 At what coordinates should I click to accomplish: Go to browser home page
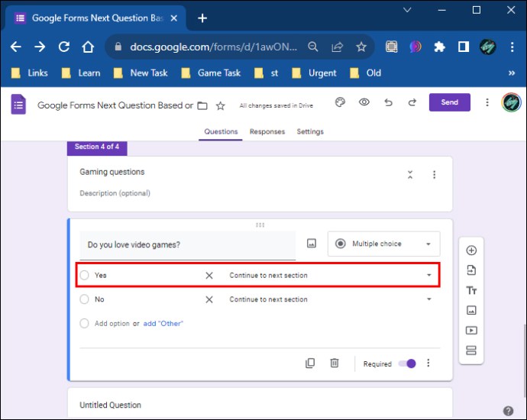coord(88,47)
